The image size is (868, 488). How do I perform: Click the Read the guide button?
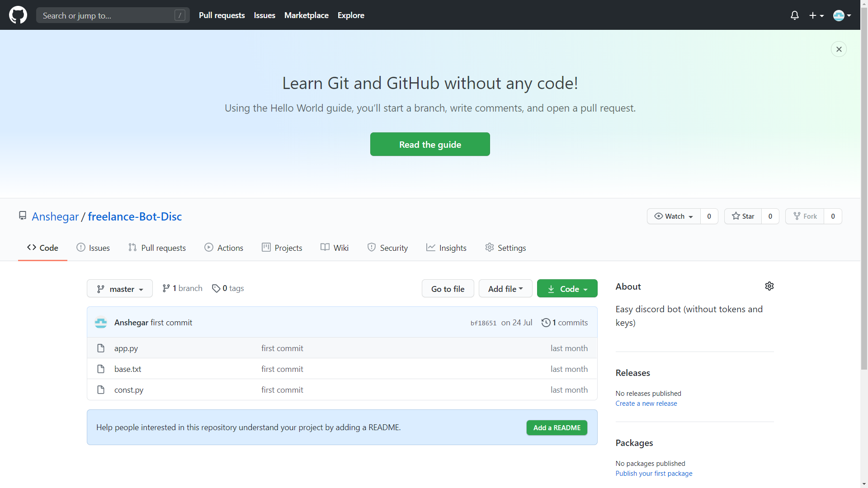tap(430, 144)
